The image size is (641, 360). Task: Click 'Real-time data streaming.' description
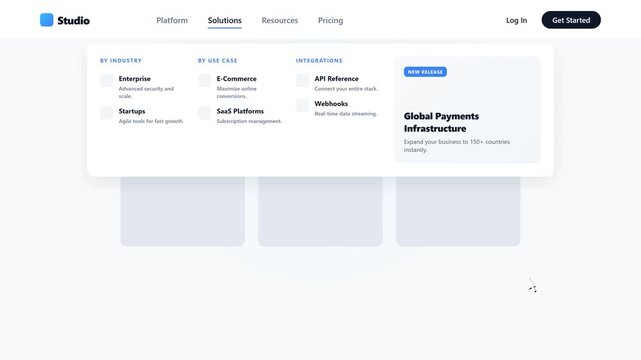[x=346, y=114]
